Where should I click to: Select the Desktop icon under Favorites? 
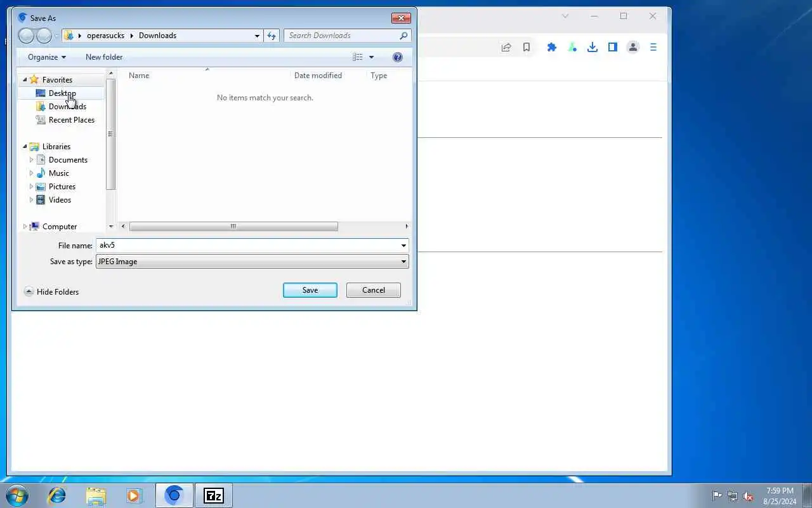pyautogui.click(x=41, y=93)
